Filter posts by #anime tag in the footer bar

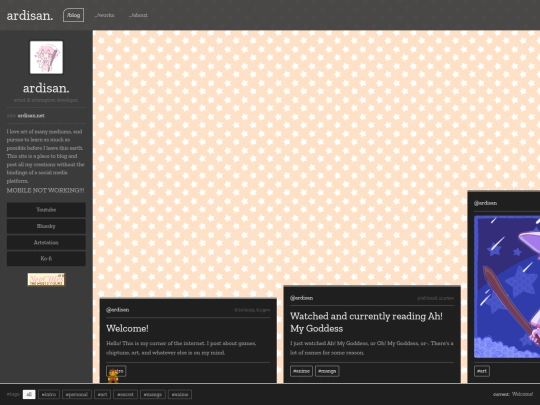click(180, 394)
